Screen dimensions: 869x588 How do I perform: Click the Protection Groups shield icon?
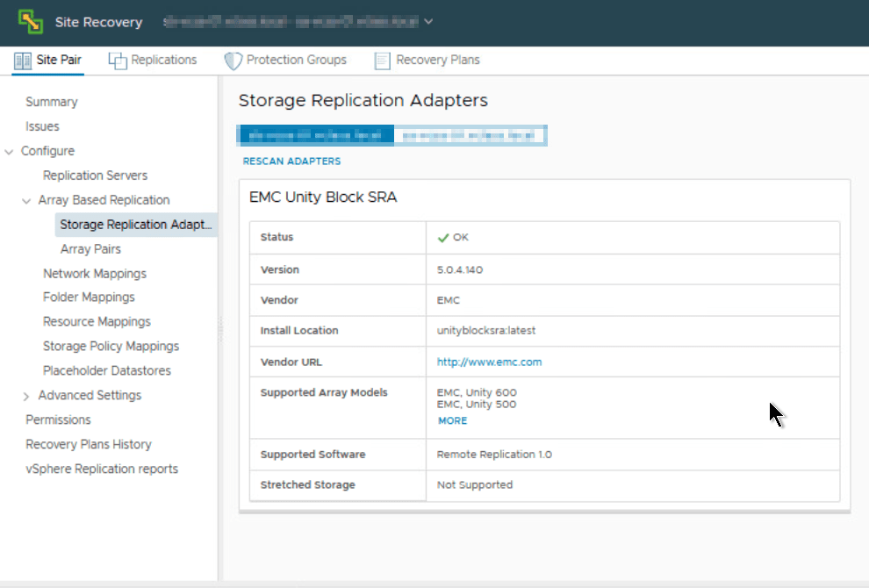pyautogui.click(x=233, y=61)
